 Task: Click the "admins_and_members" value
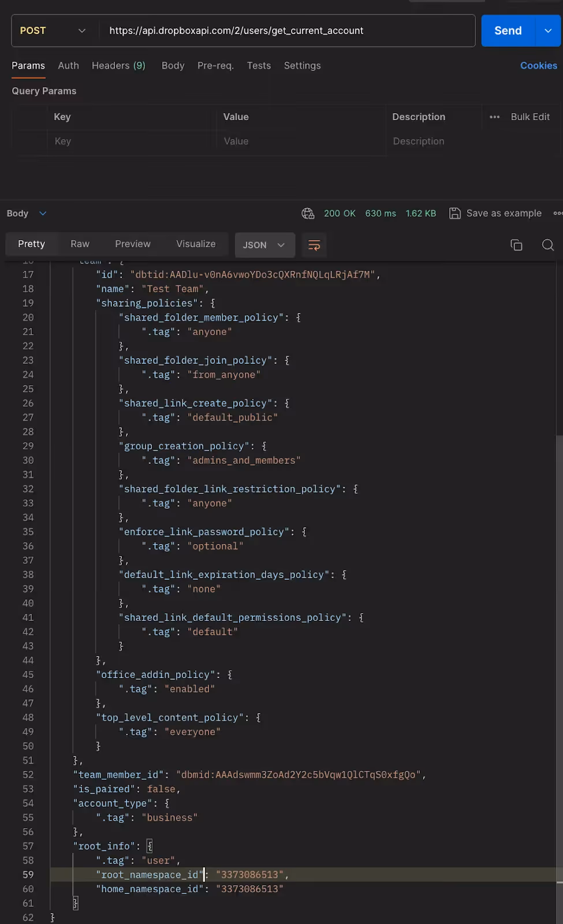pos(244,460)
